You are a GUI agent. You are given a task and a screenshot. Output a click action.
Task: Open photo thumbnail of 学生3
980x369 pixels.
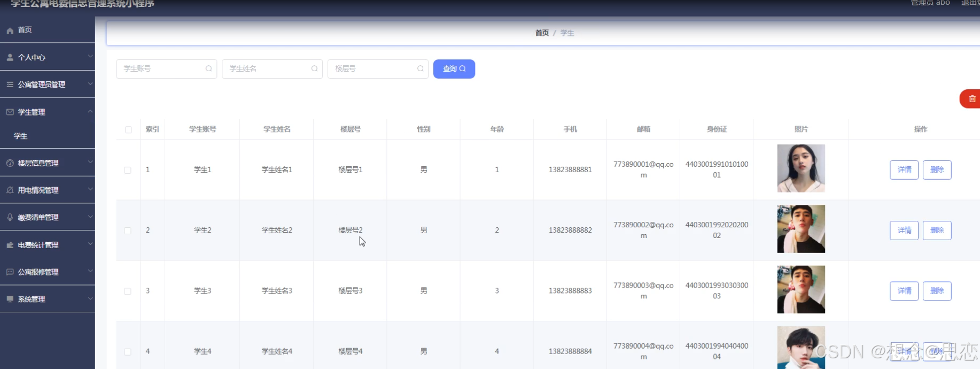point(801,289)
